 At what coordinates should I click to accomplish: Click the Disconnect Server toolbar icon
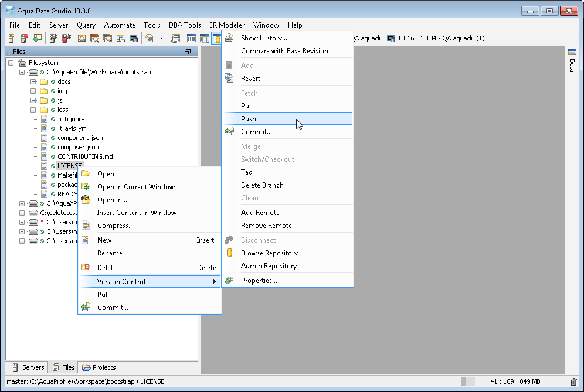point(66,38)
